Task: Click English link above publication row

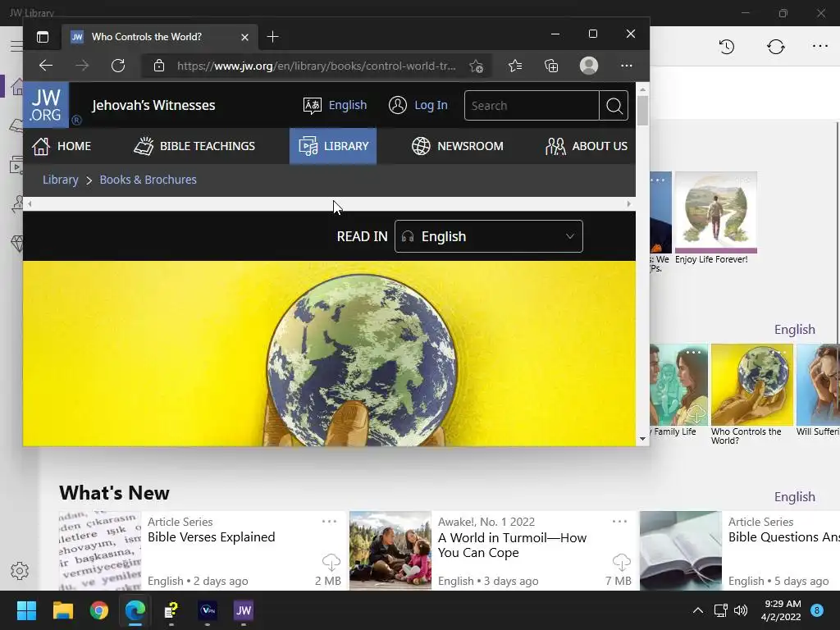Action: (794, 330)
